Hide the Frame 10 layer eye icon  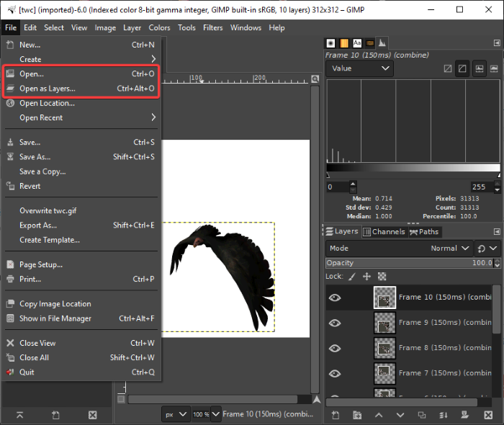pos(336,297)
